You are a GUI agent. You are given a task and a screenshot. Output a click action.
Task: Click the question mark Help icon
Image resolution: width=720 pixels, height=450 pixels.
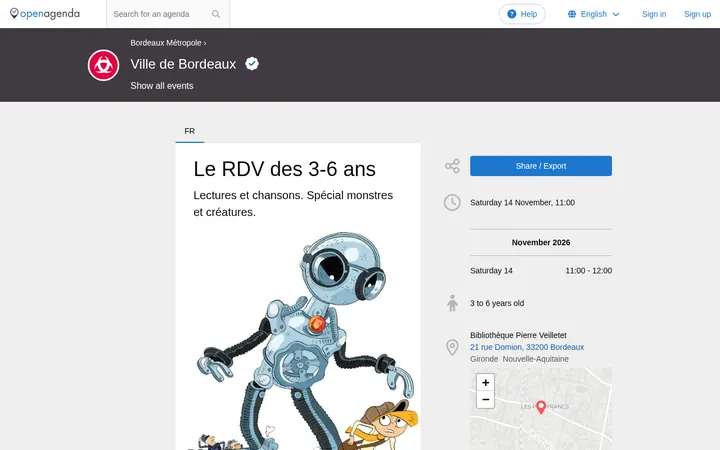[512, 14]
